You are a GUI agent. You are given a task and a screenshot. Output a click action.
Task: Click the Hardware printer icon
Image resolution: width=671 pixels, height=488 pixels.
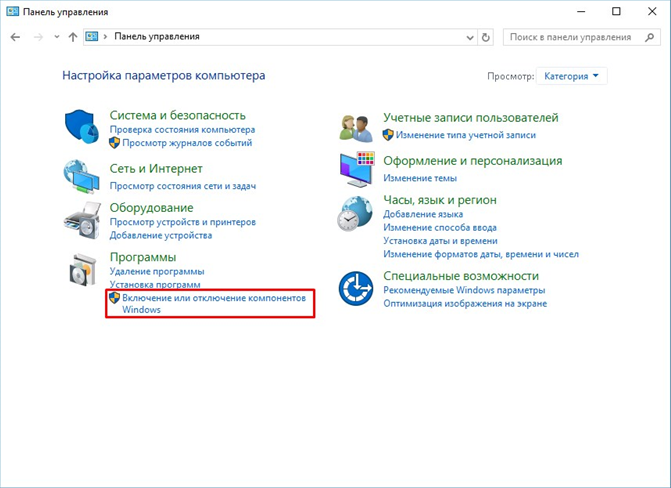(82, 220)
